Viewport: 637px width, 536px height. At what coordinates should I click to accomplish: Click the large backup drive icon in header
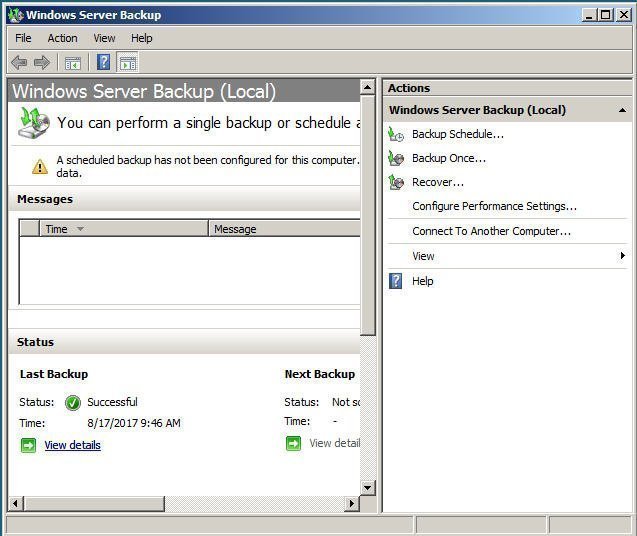pos(34,123)
